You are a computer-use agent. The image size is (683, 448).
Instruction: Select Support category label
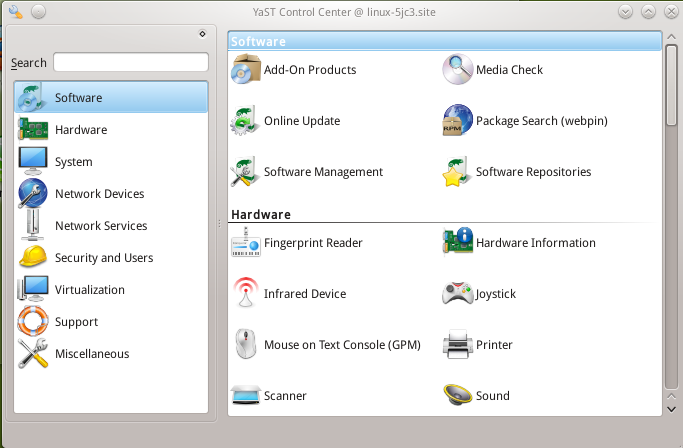click(76, 322)
